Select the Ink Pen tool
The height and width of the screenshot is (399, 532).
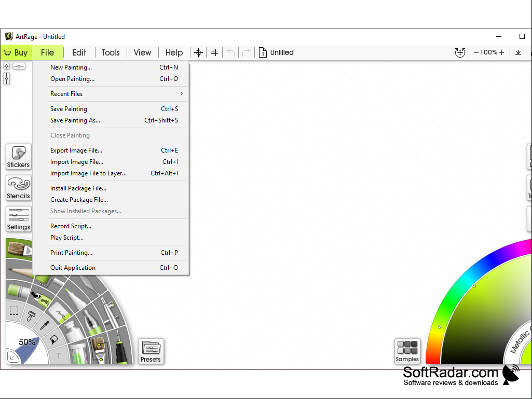(121, 349)
